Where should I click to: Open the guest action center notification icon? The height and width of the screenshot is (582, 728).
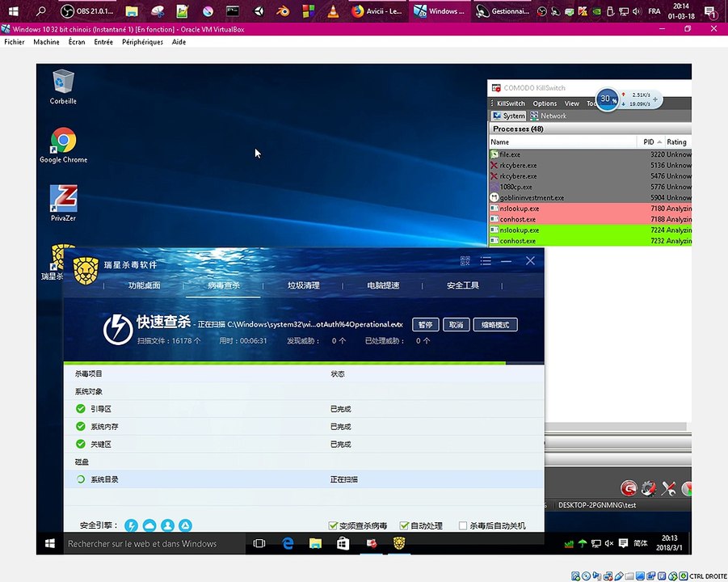(623, 543)
